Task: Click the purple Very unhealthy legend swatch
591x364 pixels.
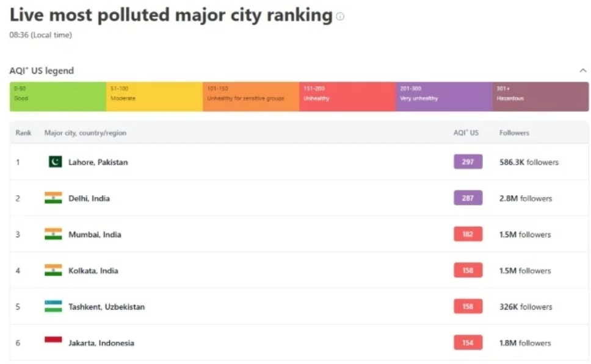Action: click(444, 97)
